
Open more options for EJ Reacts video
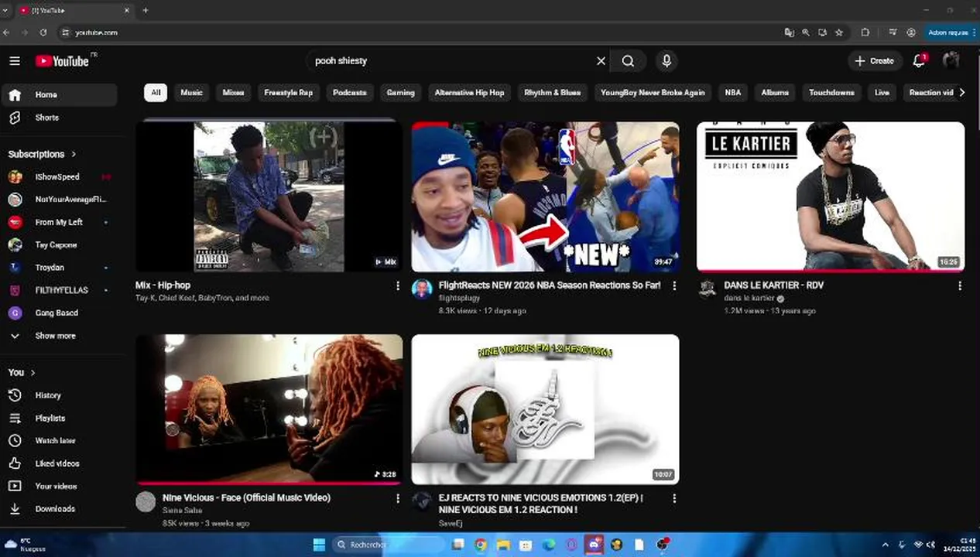(674, 498)
